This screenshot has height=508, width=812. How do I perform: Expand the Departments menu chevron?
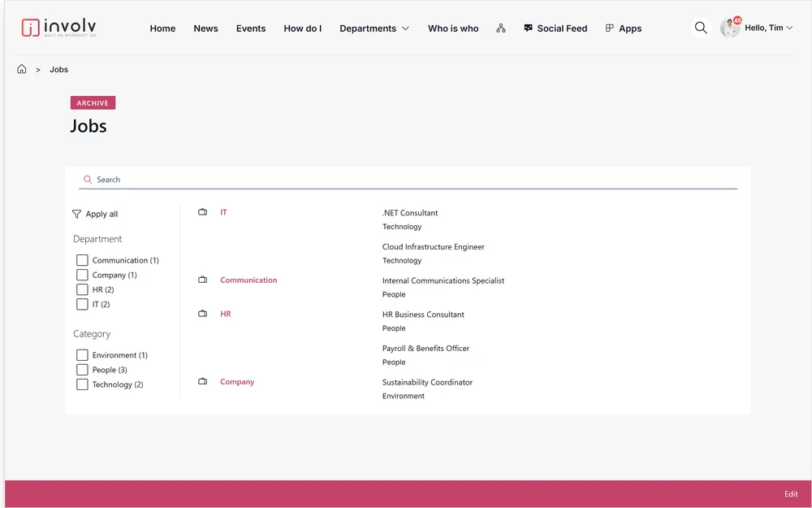click(x=405, y=28)
